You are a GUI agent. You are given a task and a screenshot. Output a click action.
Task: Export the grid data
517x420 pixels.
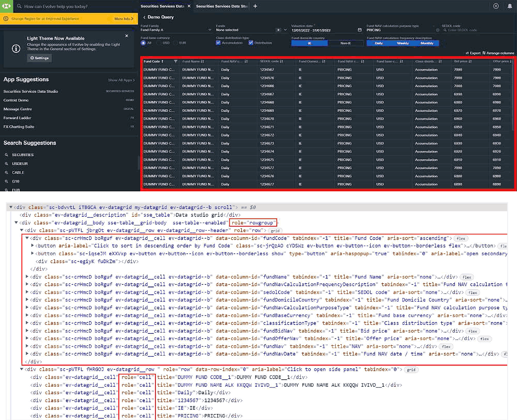pos(473,53)
